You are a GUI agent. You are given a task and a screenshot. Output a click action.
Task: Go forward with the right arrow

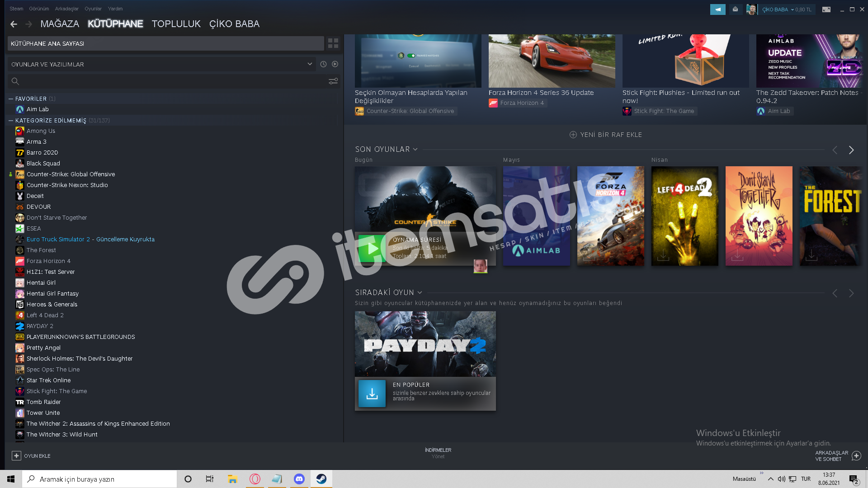(29, 24)
